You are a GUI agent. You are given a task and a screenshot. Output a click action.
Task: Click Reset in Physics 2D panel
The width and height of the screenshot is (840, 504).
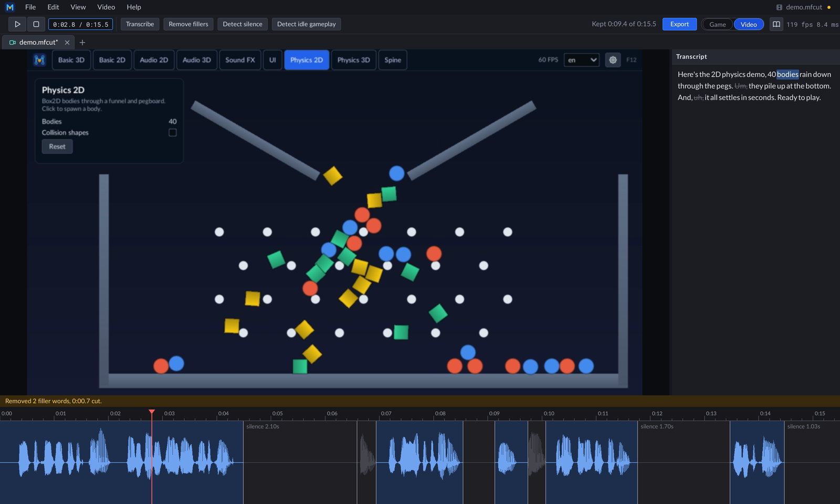tap(57, 146)
